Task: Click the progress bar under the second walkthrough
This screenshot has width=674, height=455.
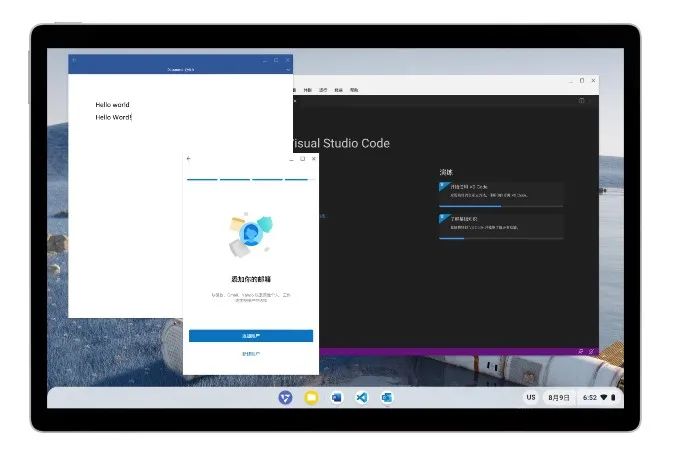Action: coord(501,238)
